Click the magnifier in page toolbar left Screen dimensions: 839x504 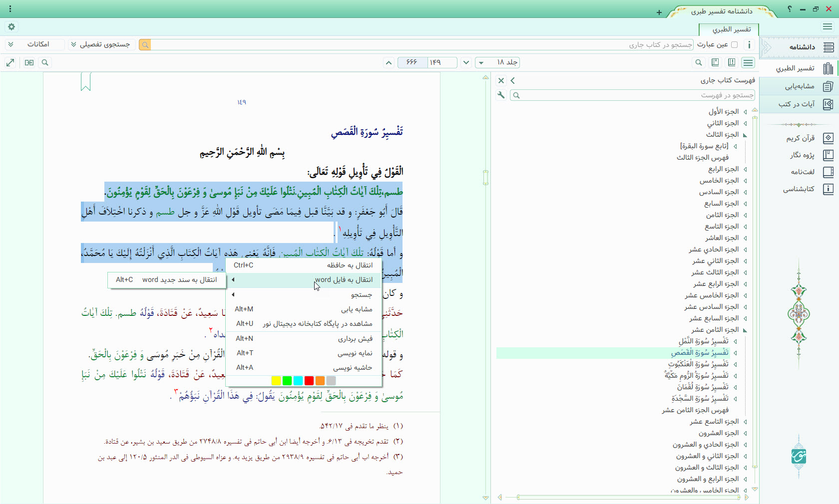click(45, 62)
